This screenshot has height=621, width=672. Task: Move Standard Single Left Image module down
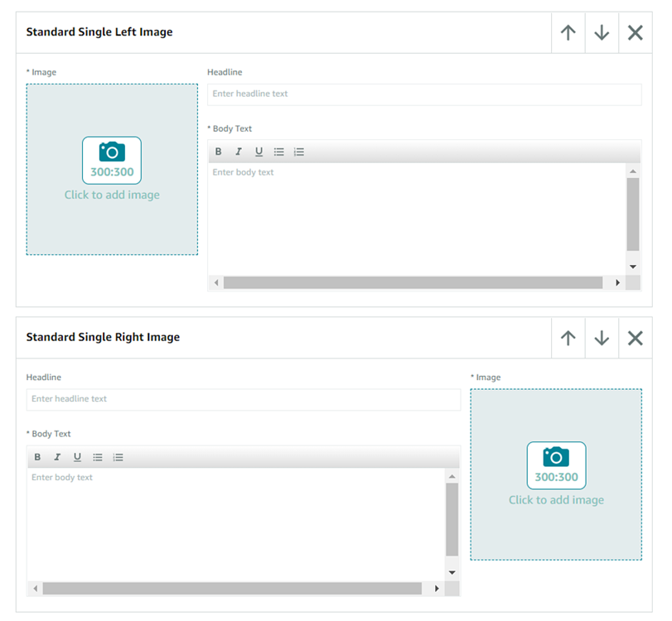pyautogui.click(x=602, y=33)
